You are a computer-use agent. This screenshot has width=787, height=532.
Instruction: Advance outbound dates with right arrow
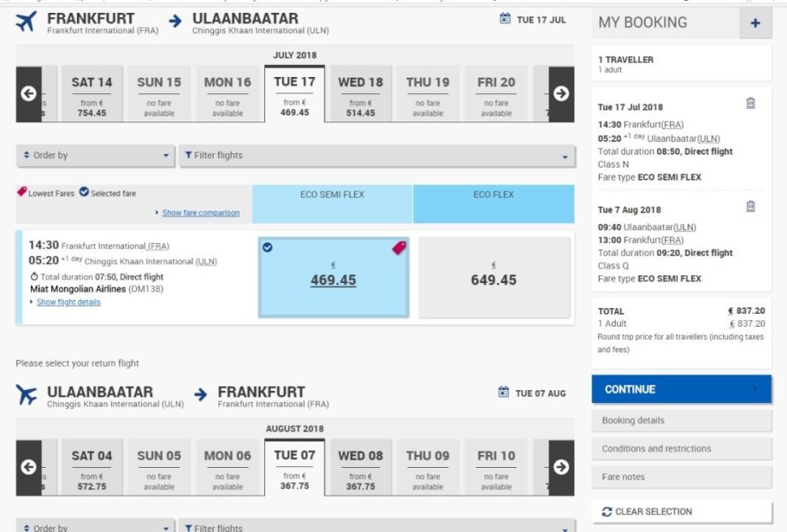point(561,94)
